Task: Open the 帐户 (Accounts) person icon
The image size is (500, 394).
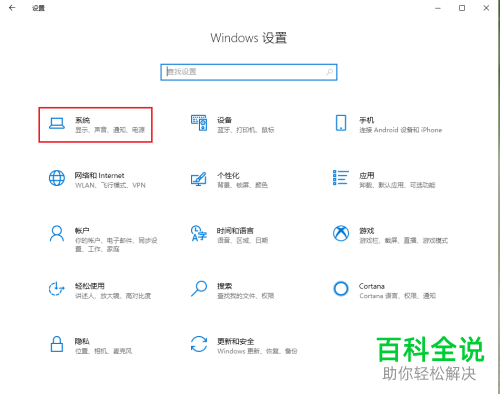Action: [x=57, y=233]
